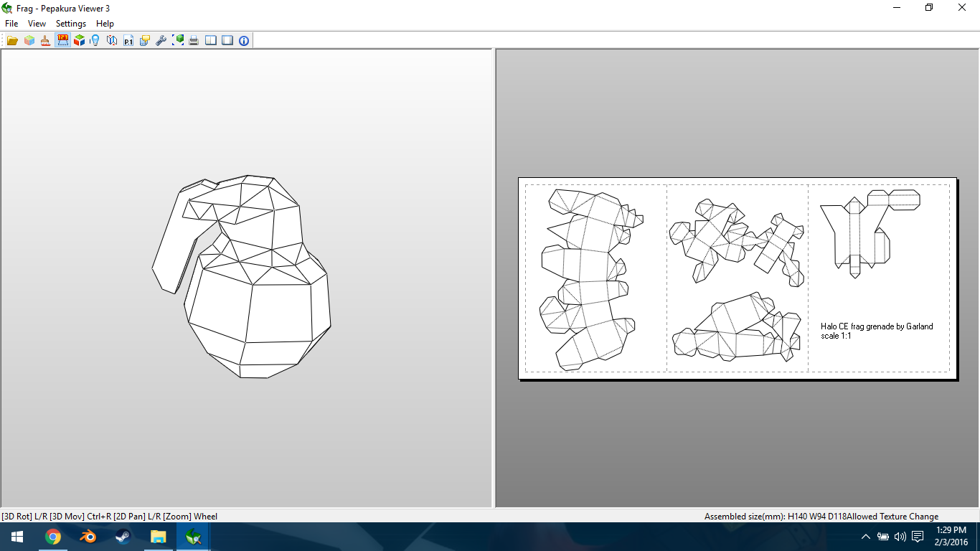This screenshot has height=551, width=980.
Task: Click the '[3D Rot] L/R' status bar hint
Action: point(24,517)
